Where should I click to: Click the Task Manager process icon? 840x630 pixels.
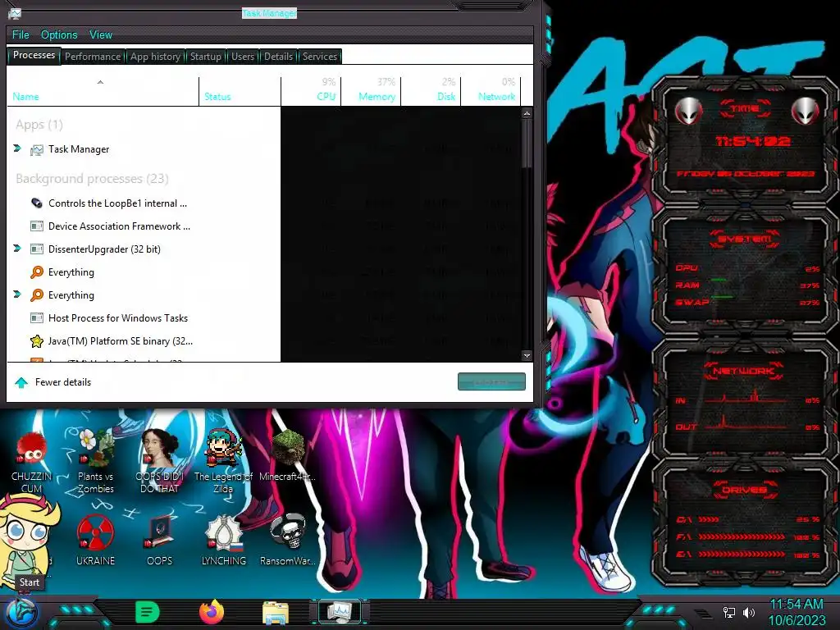[36, 150]
